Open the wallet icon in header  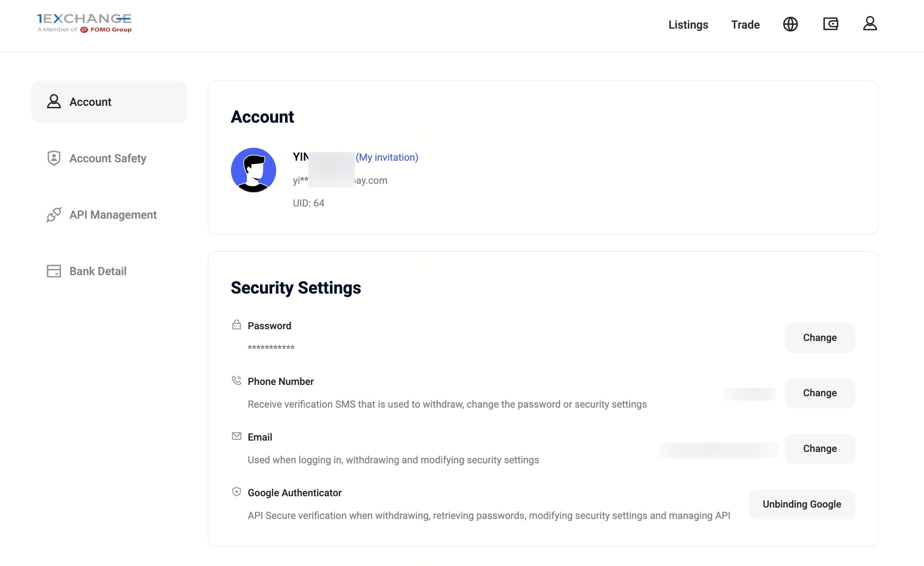(x=830, y=24)
